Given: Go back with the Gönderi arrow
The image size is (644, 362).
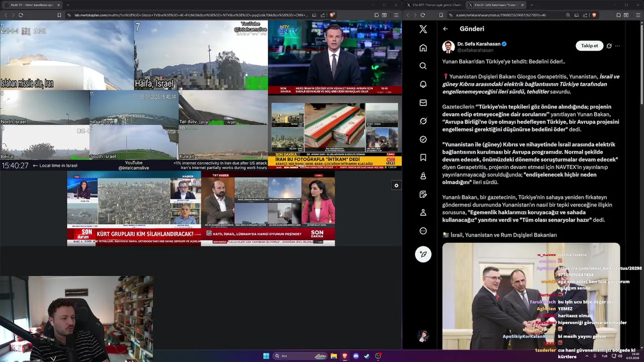Looking at the screenshot, I should pos(445,29).
